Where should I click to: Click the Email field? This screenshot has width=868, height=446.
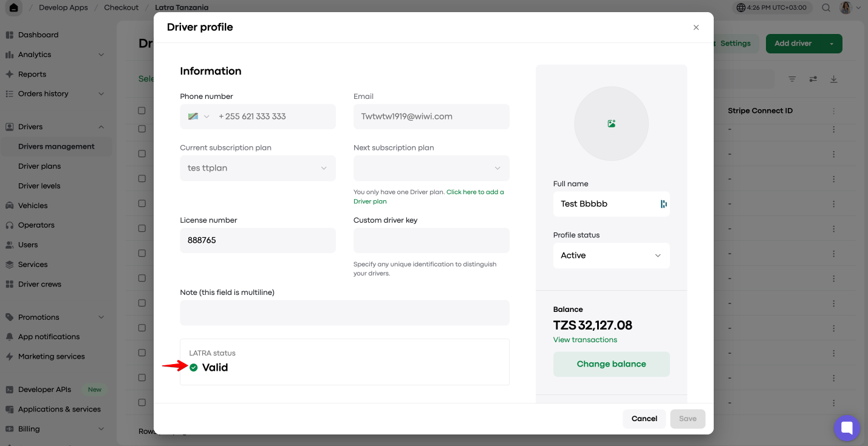(x=431, y=117)
